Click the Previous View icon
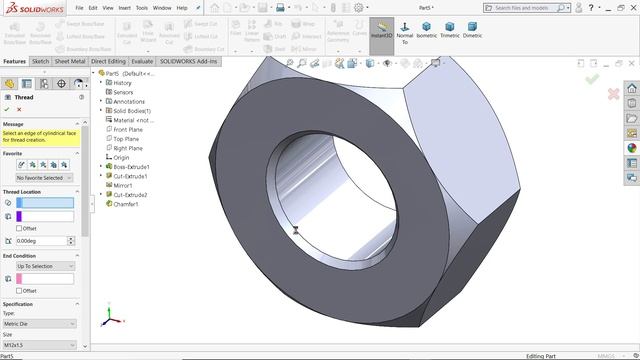 coord(314,63)
